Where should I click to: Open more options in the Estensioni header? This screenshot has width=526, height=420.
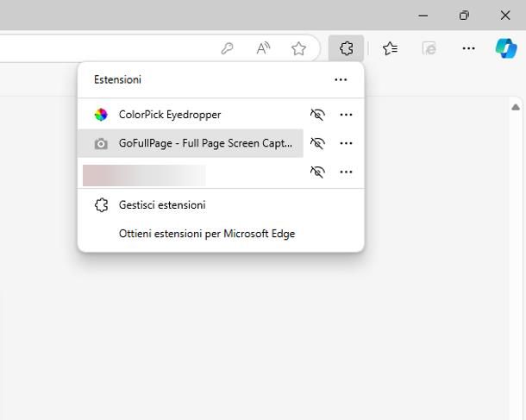[x=341, y=80]
